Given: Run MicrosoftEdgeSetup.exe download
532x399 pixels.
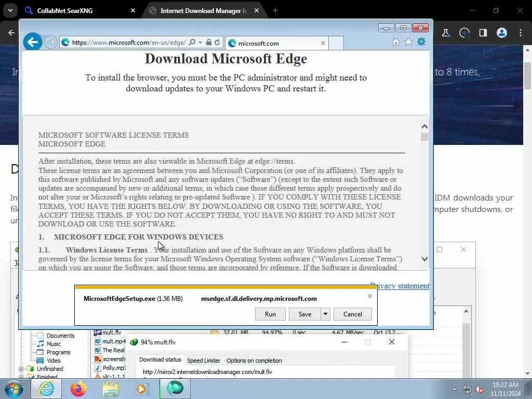Looking at the screenshot, I should 270,314.
